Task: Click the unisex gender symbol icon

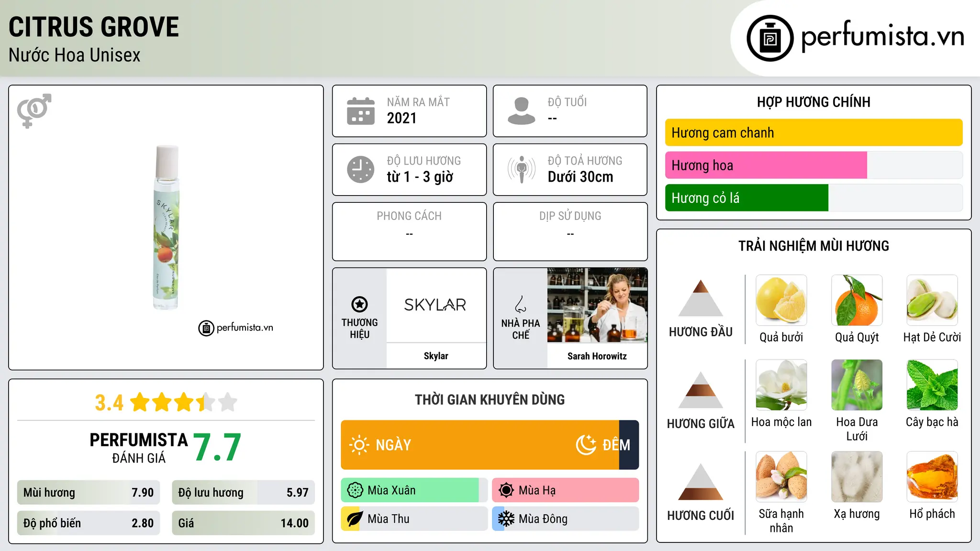Action: click(x=34, y=110)
